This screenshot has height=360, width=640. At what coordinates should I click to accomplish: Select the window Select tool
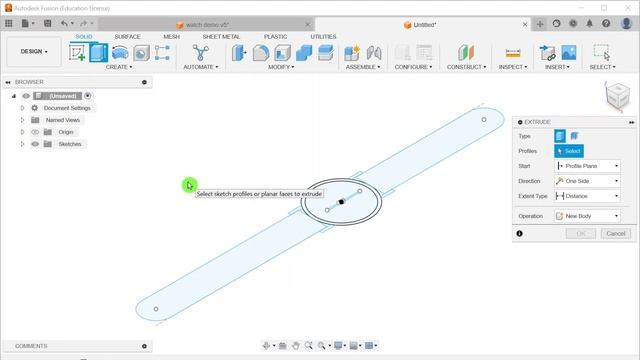[x=602, y=53]
